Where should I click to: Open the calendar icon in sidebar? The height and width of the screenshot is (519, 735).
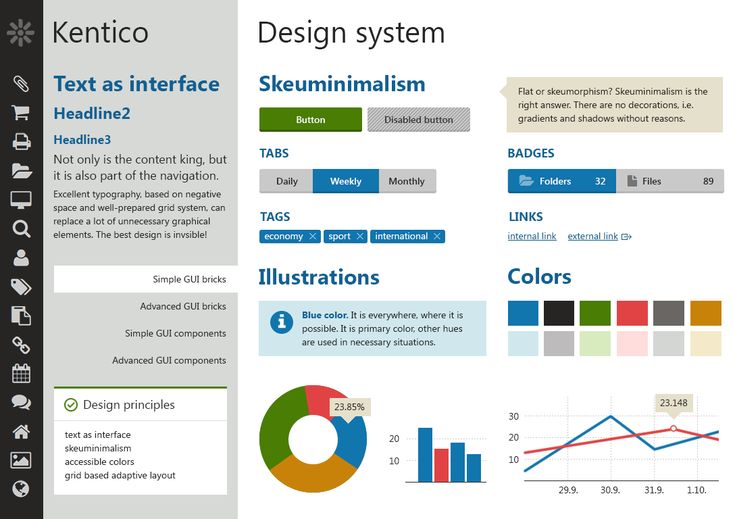coord(21,374)
